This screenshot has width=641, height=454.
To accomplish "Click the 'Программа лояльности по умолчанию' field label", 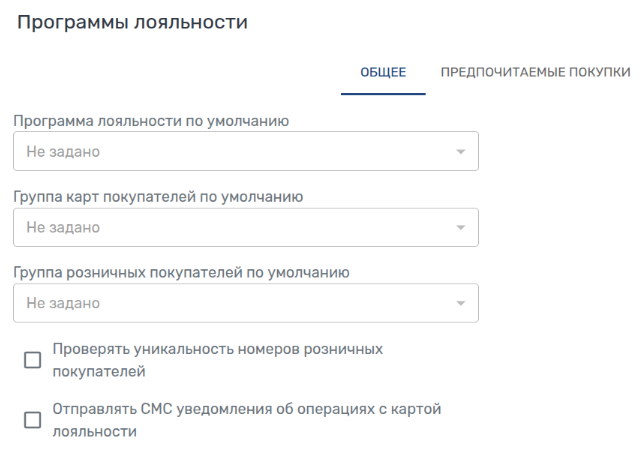I will click(x=151, y=121).
